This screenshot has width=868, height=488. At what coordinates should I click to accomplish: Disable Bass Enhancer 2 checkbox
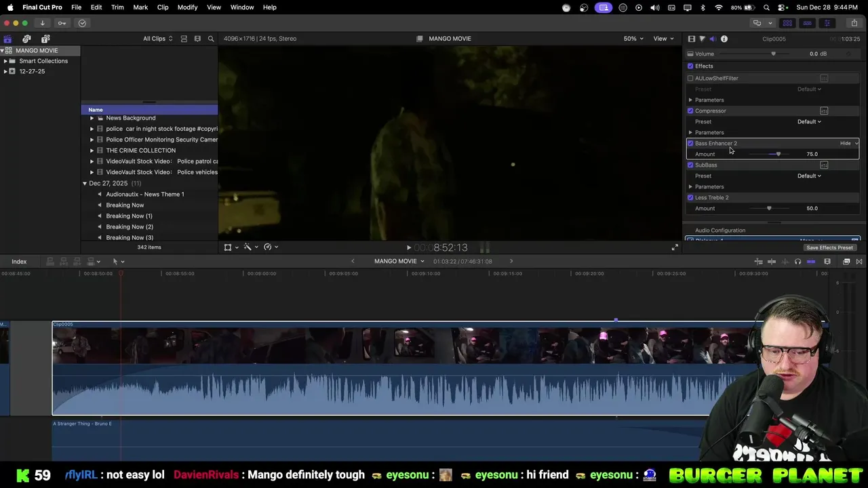[690, 143]
